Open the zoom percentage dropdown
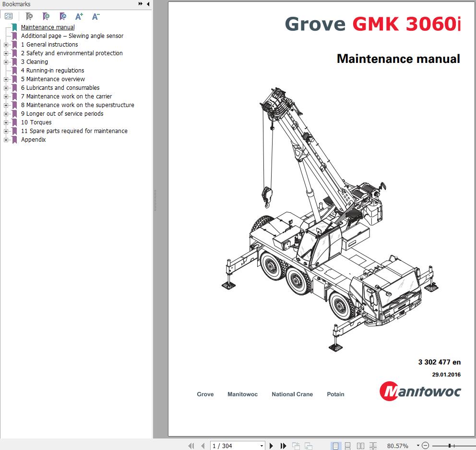This screenshot has width=476, height=450. point(418,446)
